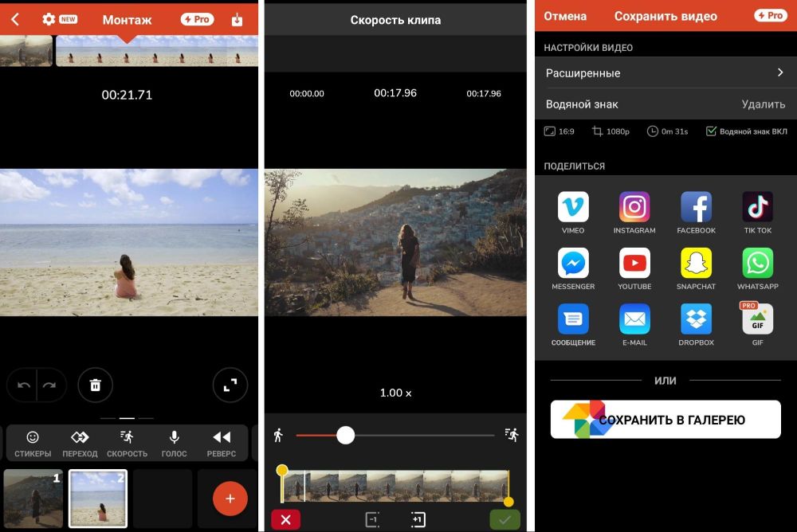Click the clip speed slider handle

(345, 435)
